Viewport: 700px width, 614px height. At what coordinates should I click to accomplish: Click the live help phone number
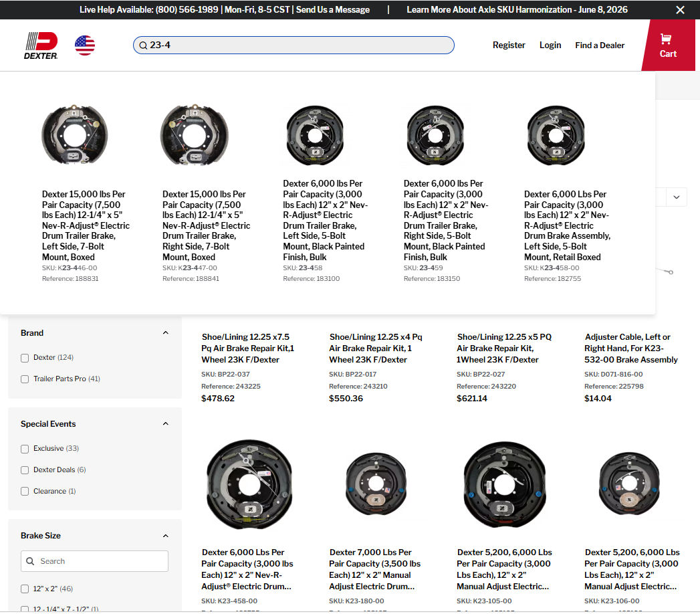pyautogui.click(x=187, y=10)
